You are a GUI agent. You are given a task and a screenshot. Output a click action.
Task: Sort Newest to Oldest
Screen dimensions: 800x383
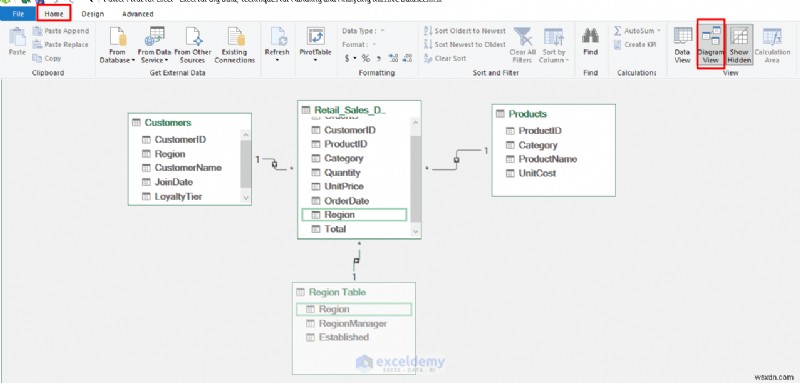pos(465,44)
